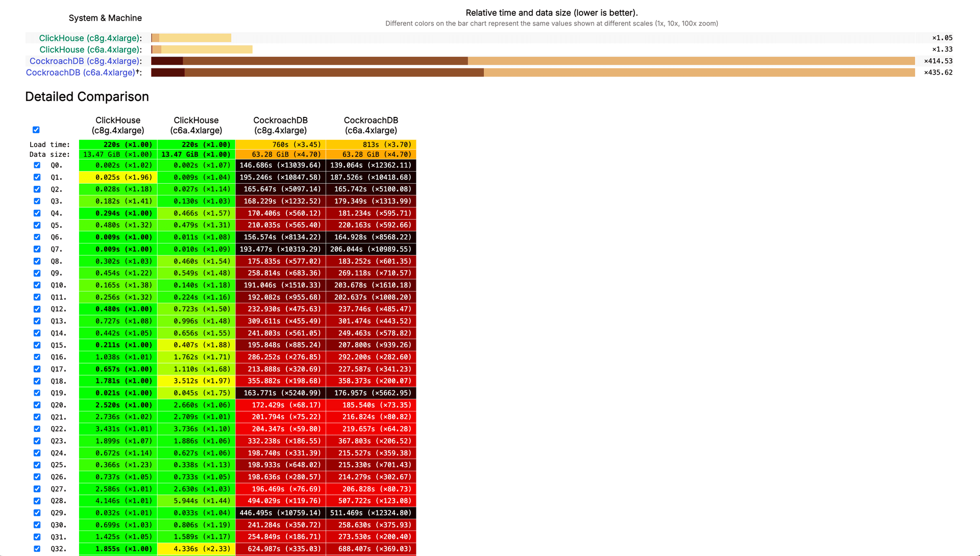
Task: Click ClickHouse c6a Q32 result cell
Action: 196,549
